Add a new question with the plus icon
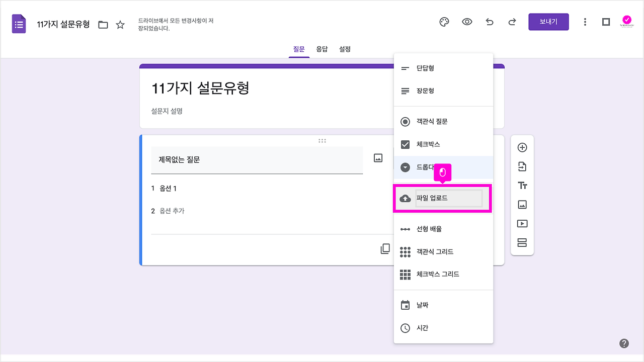644x362 pixels. pos(522,146)
